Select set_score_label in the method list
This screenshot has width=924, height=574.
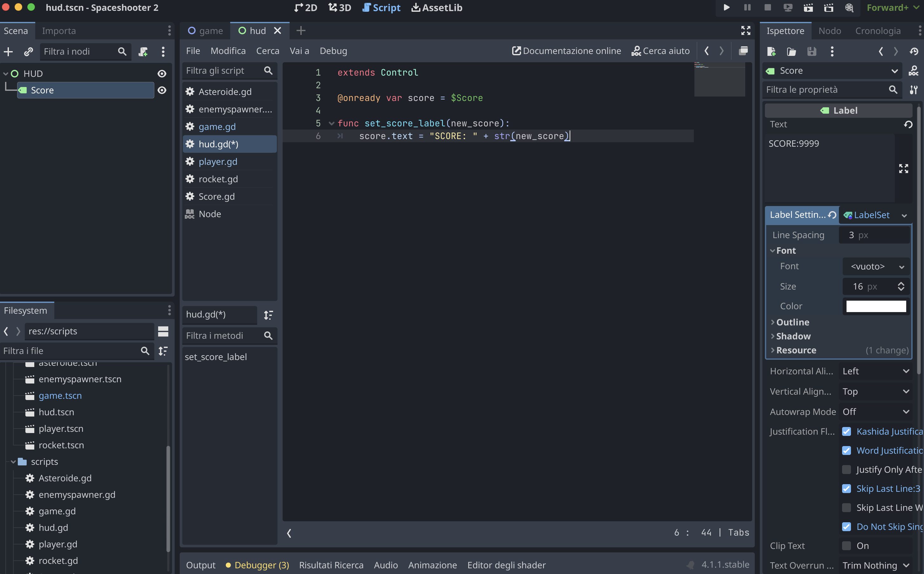pyautogui.click(x=216, y=357)
